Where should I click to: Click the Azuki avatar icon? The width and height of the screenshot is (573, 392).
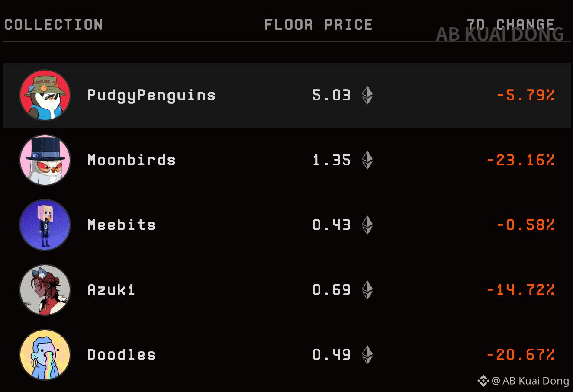tap(45, 290)
